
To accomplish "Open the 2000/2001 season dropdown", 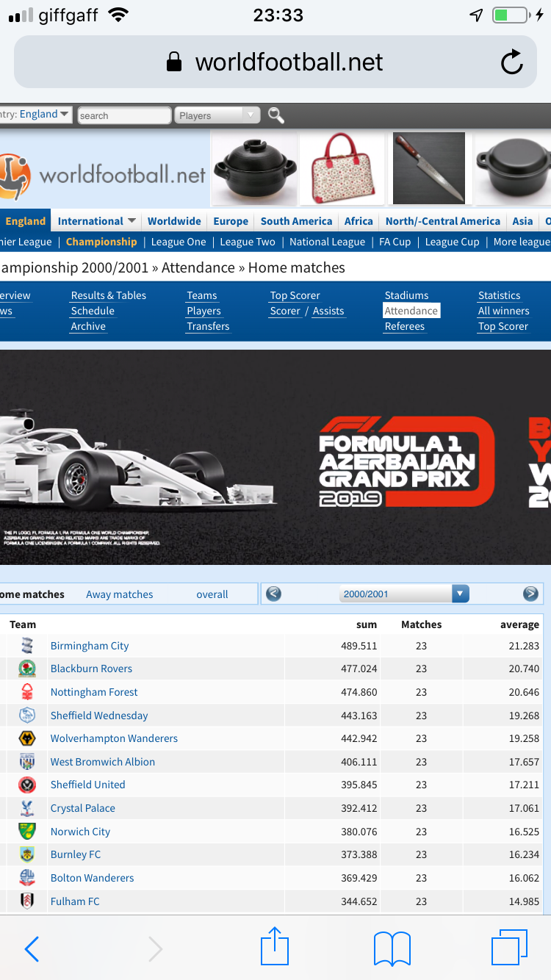I will click(x=403, y=594).
